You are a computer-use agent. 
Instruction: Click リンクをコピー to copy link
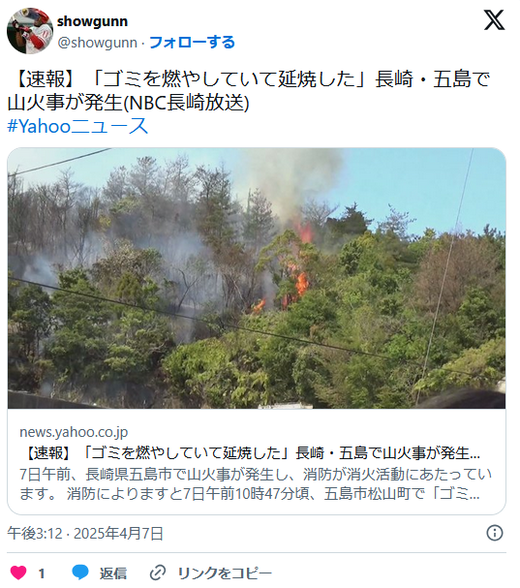point(224,573)
